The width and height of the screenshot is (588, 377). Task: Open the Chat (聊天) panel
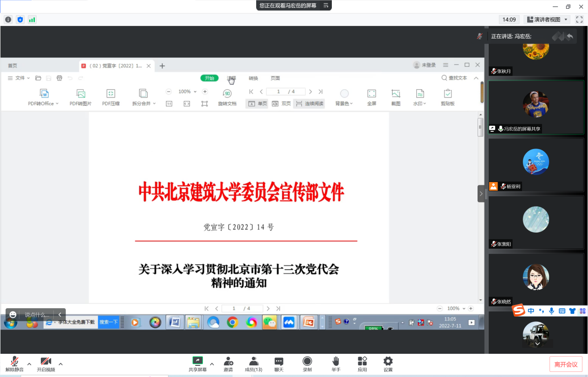tap(278, 361)
